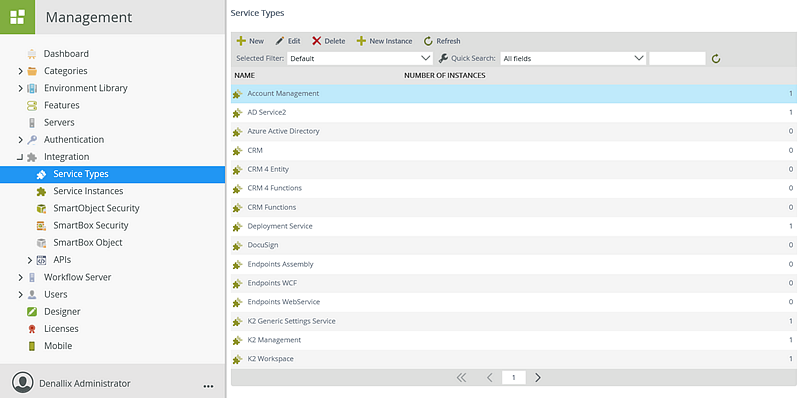Click the CRM row puzzle icon
800x398 pixels.
[237, 151]
